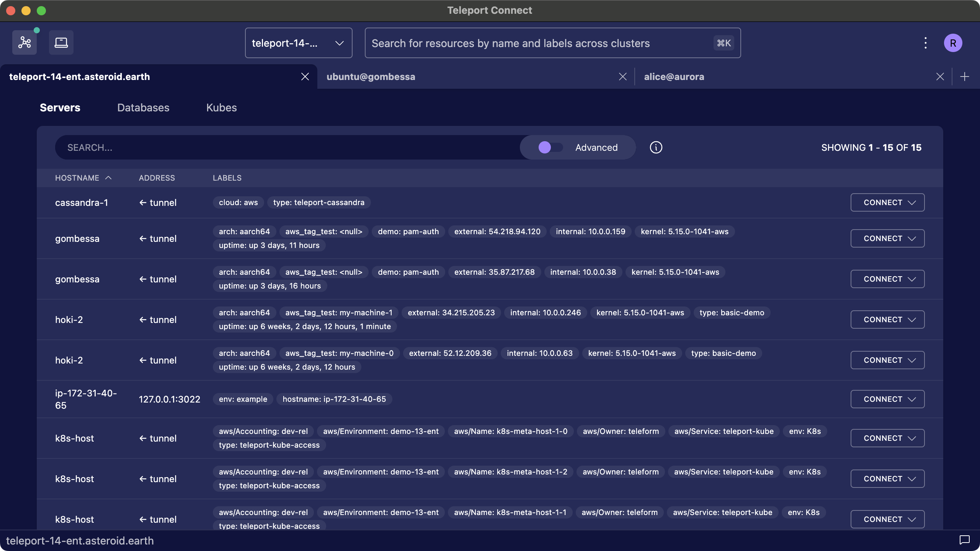Screen dimensions: 980x551
Task: Click the cassandra-1 hostname
Action: click(82, 202)
